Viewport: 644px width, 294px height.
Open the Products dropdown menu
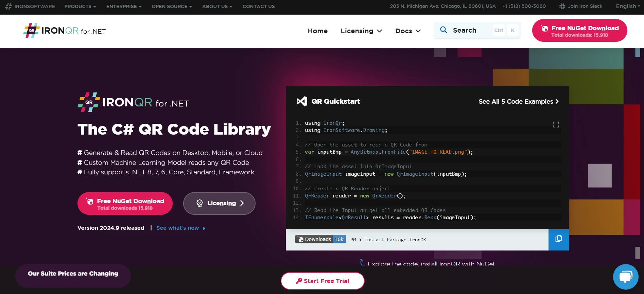point(80,6)
